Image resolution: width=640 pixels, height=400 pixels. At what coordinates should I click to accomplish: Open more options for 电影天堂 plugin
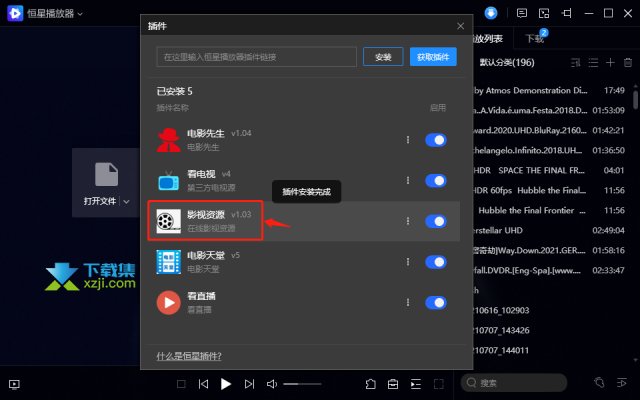(408, 262)
